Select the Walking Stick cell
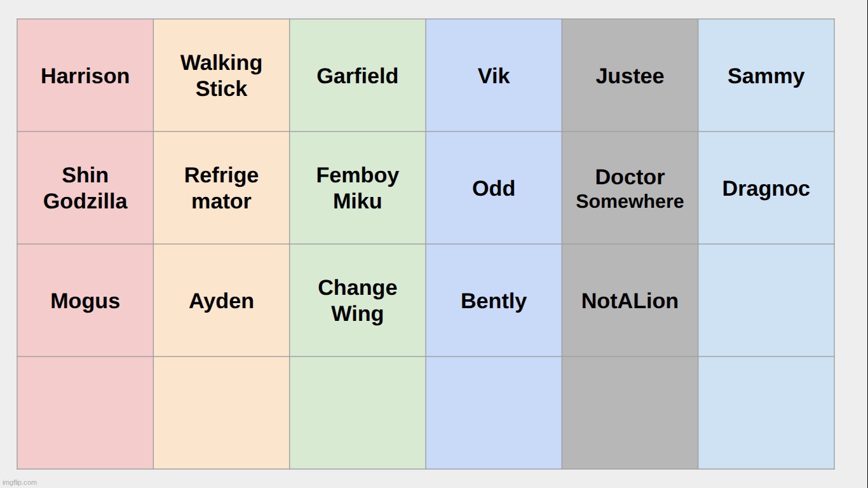Image resolution: width=868 pixels, height=488 pixels. click(221, 76)
